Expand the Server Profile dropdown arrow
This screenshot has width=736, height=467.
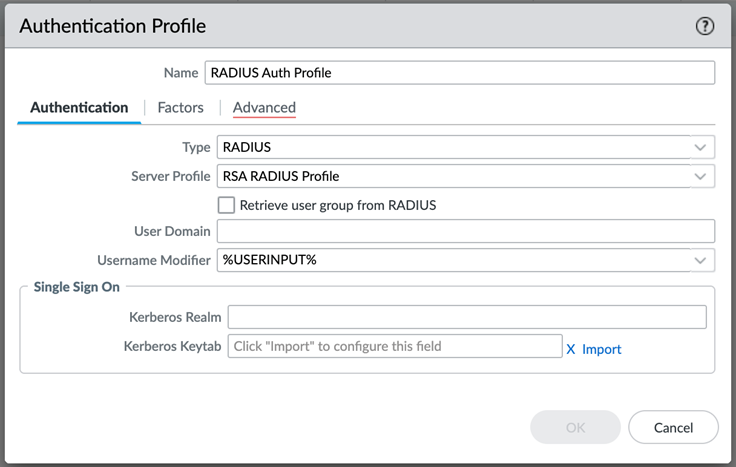point(700,176)
